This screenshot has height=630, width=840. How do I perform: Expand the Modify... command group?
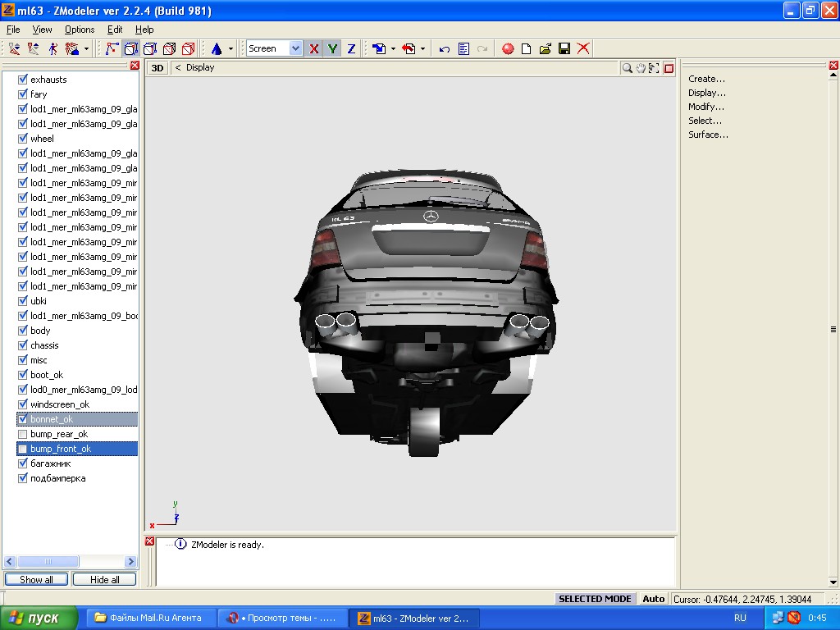(x=706, y=107)
